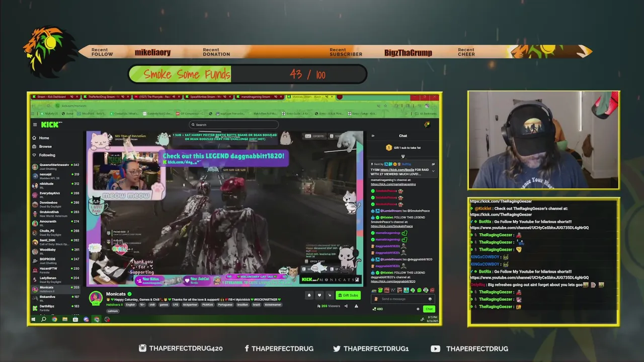This screenshot has height=362, width=644.
Task: Open BIGPRODS channel in sidebar
Action: (x=56, y=260)
